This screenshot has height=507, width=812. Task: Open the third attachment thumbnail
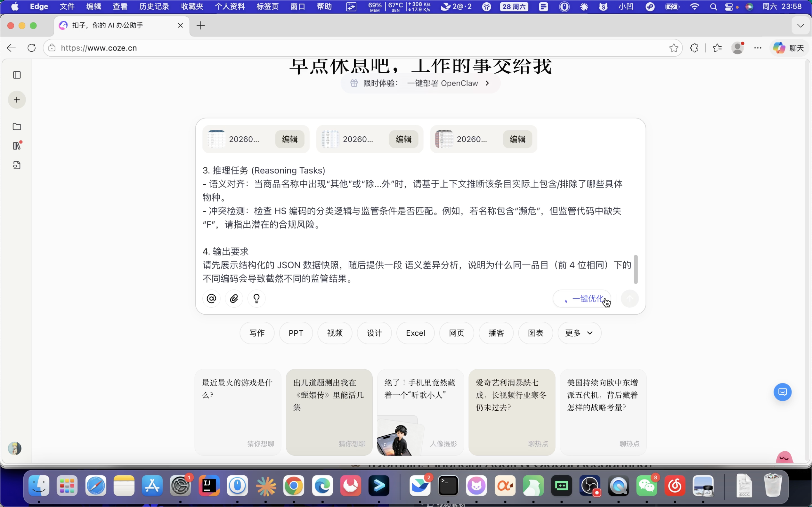tap(444, 139)
